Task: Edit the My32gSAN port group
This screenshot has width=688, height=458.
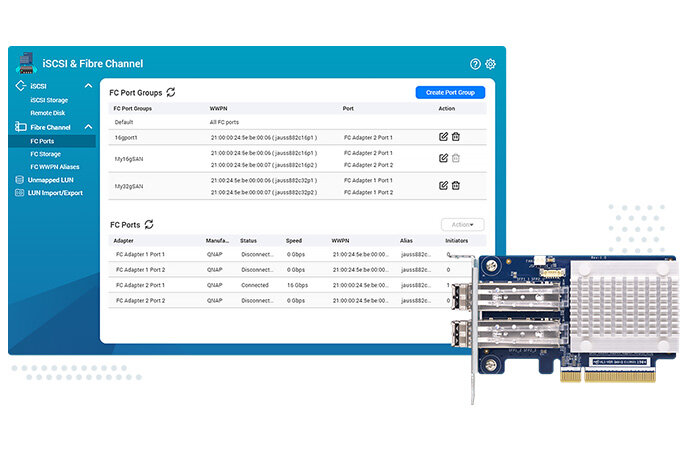Action: click(x=443, y=185)
